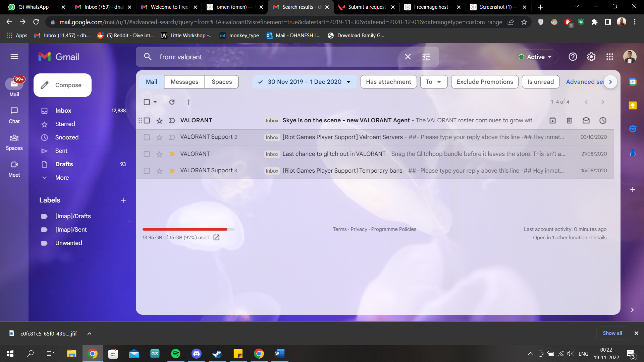Delete the Skye is on the scene email
Viewport: 644px width, 362px height.
pos(569,120)
